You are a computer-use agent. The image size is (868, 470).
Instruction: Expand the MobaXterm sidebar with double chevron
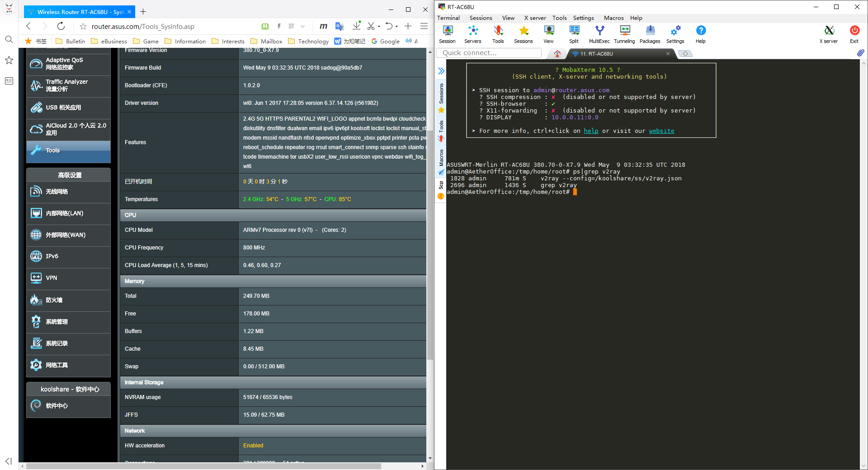click(441, 71)
